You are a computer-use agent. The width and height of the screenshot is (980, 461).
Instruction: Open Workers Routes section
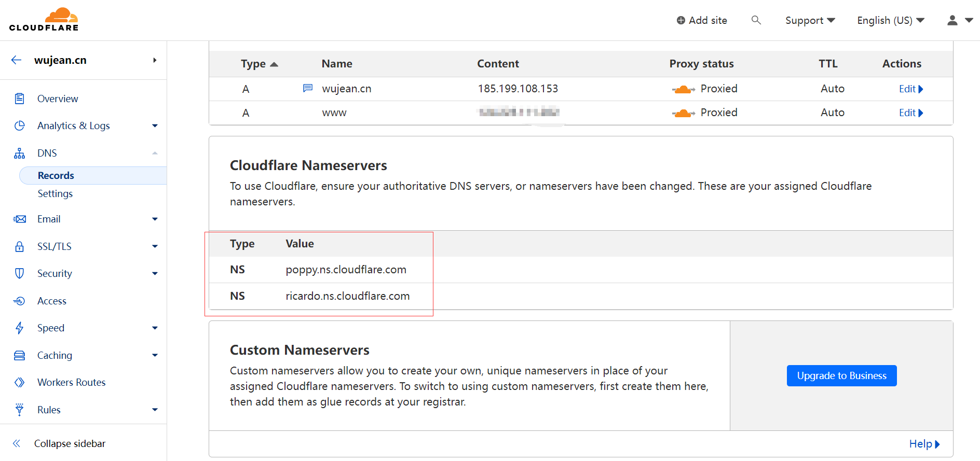click(x=72, y=382)
